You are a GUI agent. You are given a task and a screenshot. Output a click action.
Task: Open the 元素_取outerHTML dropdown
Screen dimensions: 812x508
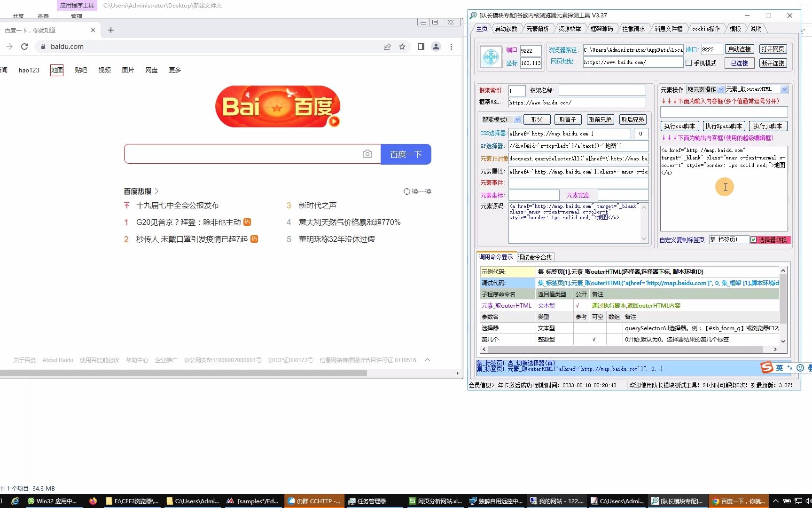[784, 89]
